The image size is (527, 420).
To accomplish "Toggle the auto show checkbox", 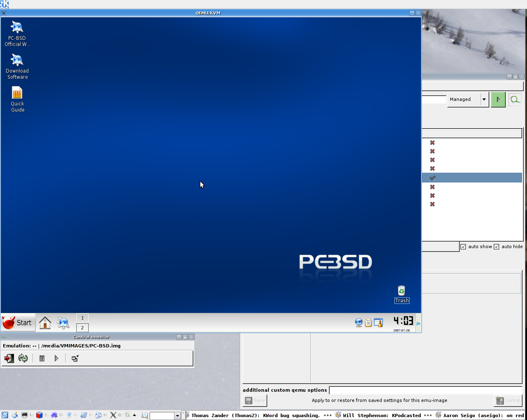I will pos(463,247).
